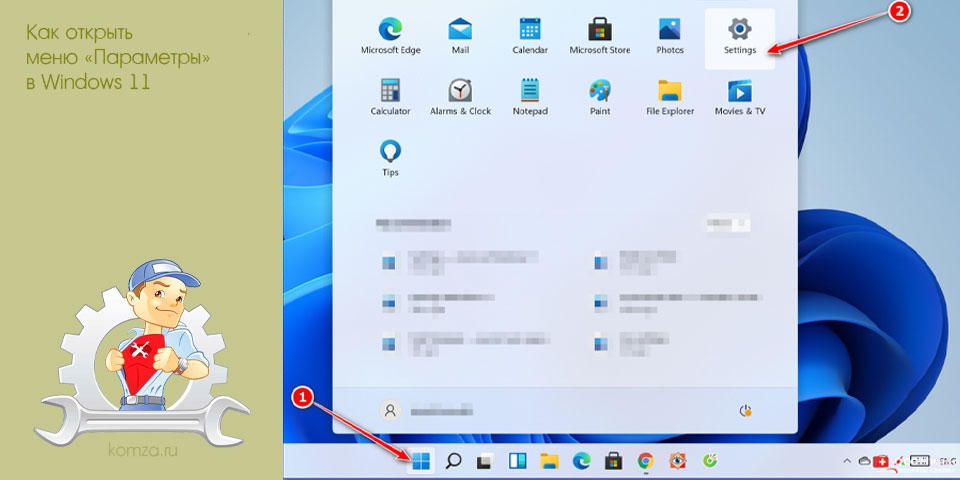
Task: Launch the Mail app
Action: tap(460, 37)
